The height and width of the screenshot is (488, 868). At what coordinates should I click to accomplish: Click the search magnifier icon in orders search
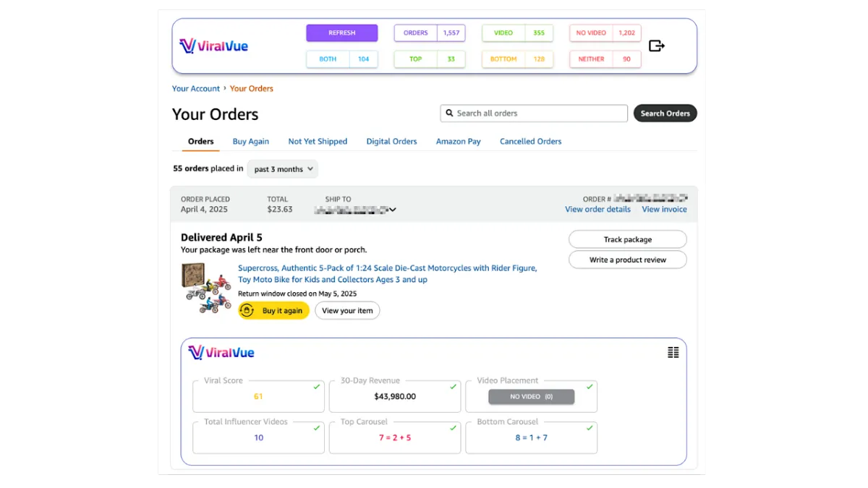(x=449, y=114)
